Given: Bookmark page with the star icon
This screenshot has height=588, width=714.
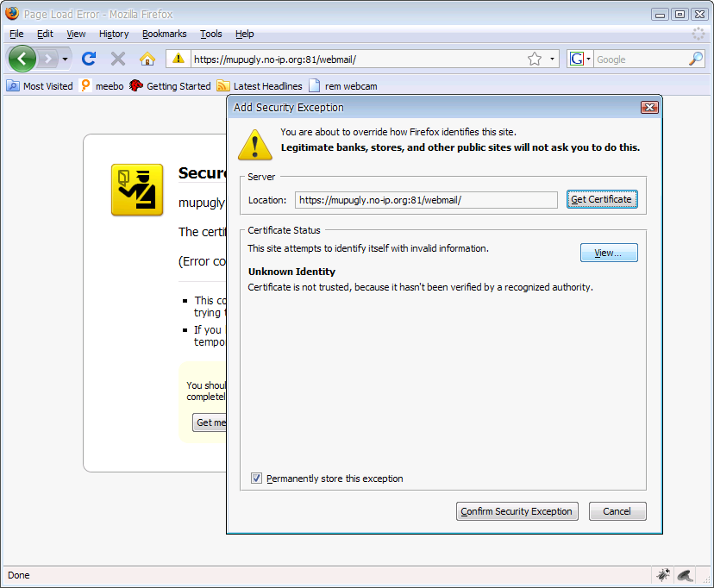Looking at the screenshot, I should (535, 59).
